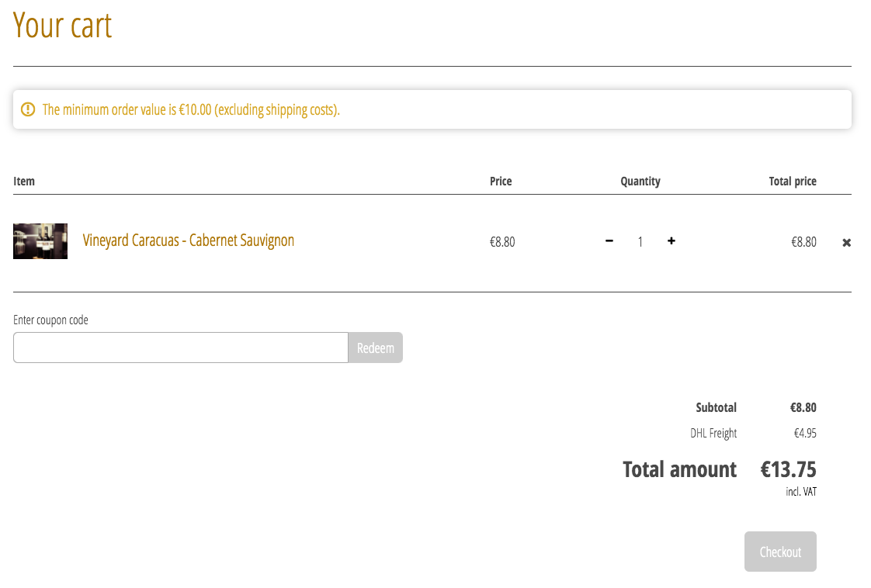Viewport: 871px width, 588px height.
Task: Click the "Enter coupon code" label
Action: 51,320
